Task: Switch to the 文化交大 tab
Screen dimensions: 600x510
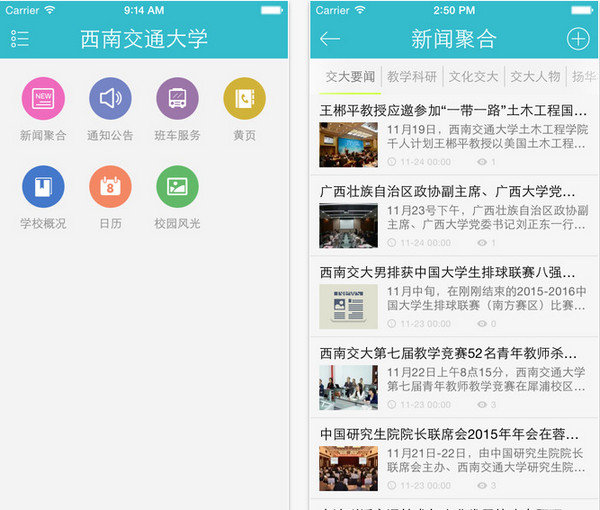Action: [x=473, y=77]
